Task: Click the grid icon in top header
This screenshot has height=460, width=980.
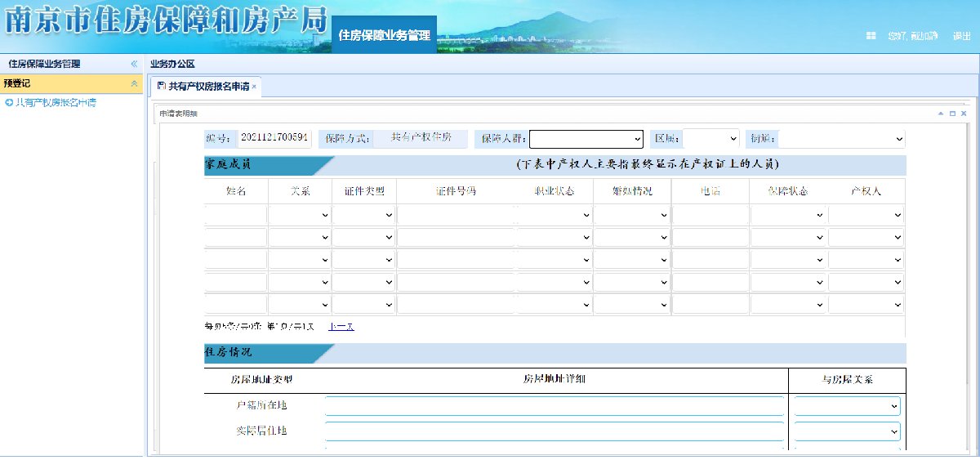Action: [871, 36]
